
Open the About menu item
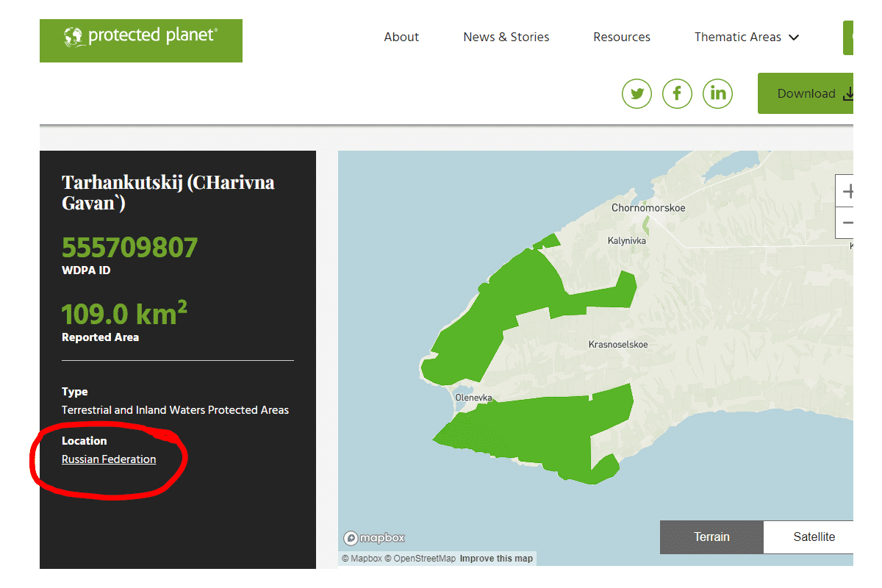(401, 37)
